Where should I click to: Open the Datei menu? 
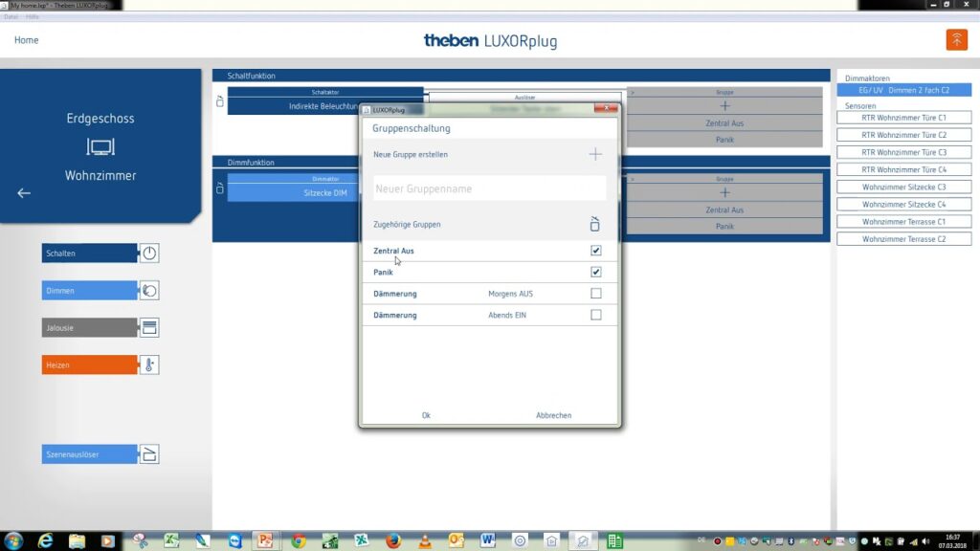coord(11,17)
